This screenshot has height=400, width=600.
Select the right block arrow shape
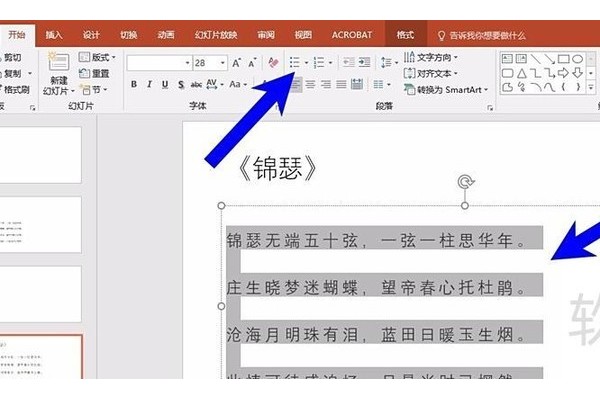coord(563,73)
